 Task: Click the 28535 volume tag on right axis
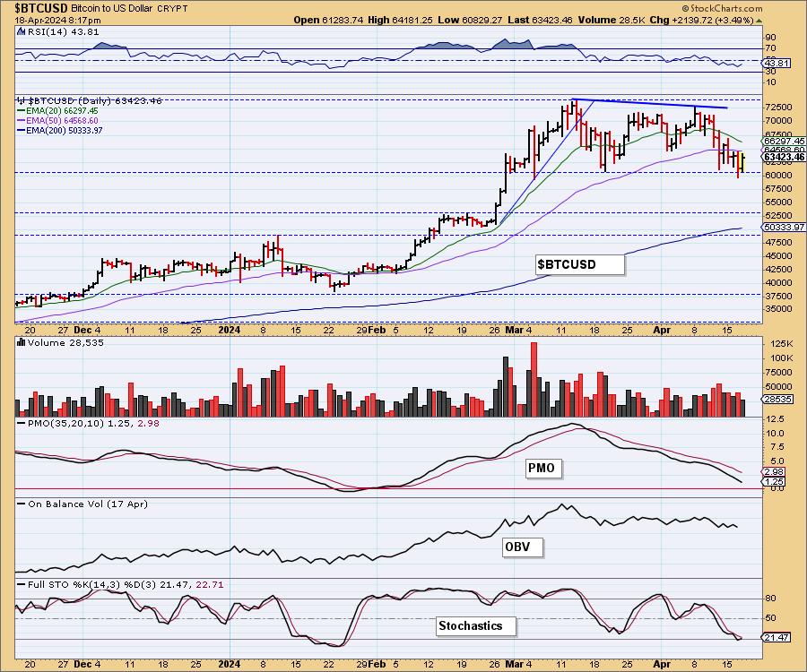[777, 399]
